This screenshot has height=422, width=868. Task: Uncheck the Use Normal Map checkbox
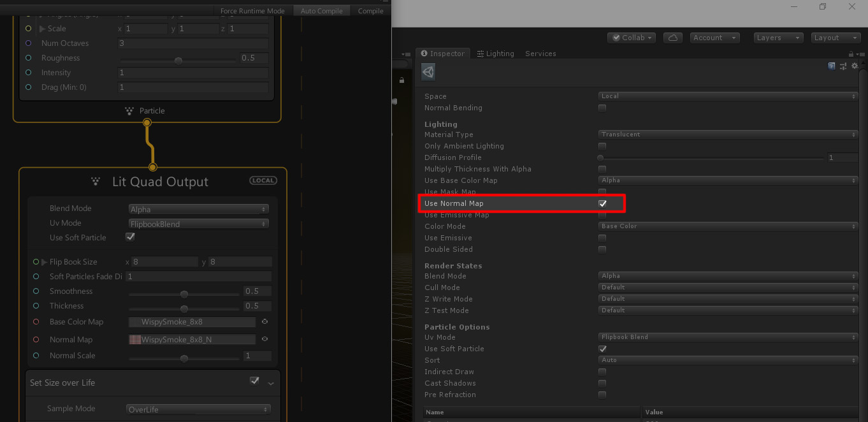602,203
